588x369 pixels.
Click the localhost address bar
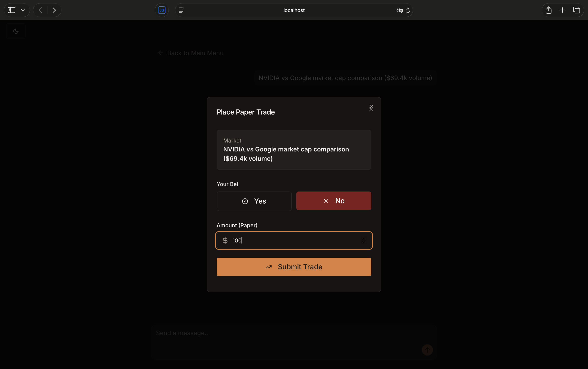point(294,10)
